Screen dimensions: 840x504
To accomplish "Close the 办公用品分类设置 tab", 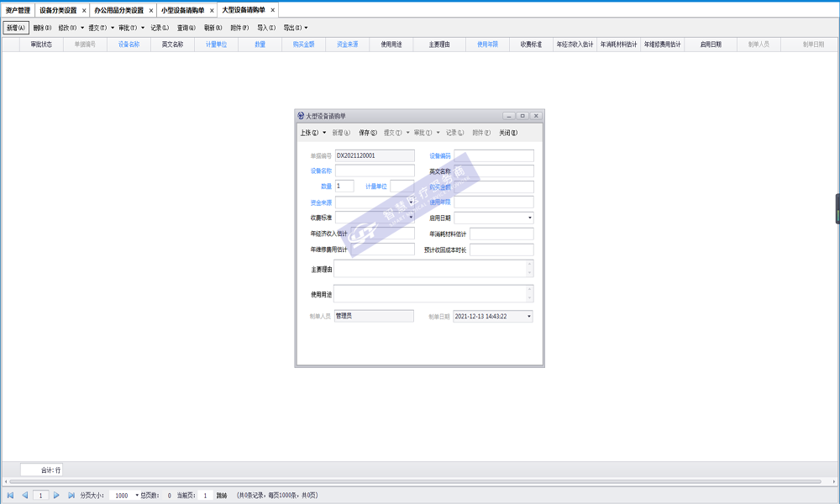I will click(151, 10).
